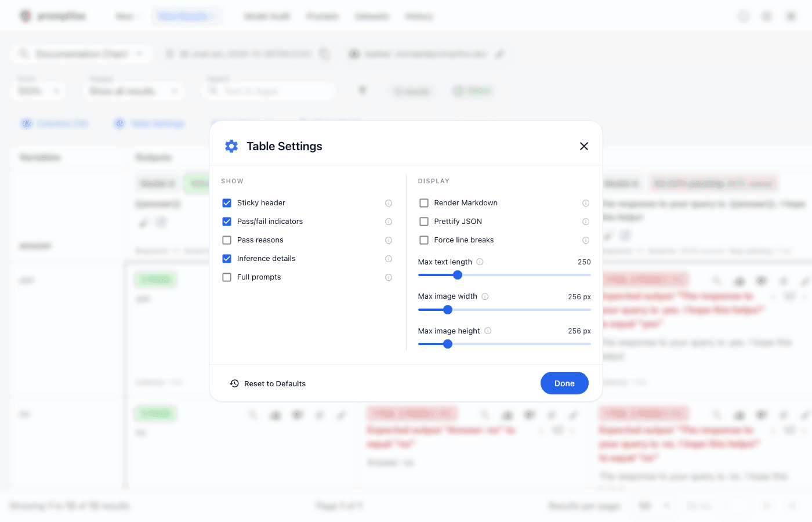Click the info icon next to Full prompts
Image resolution: width=812 pixels, height=522 pixels.
pos(389,277)
